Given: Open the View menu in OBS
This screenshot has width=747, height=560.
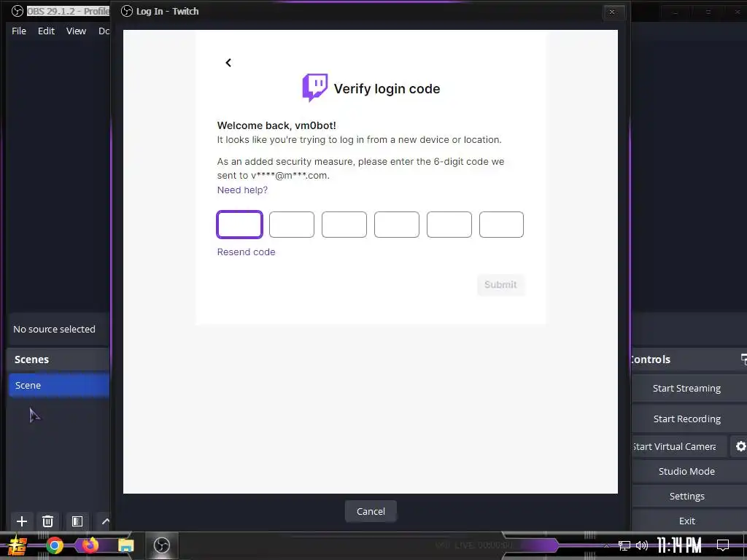Looking at the screenshot, I should 76,31.
